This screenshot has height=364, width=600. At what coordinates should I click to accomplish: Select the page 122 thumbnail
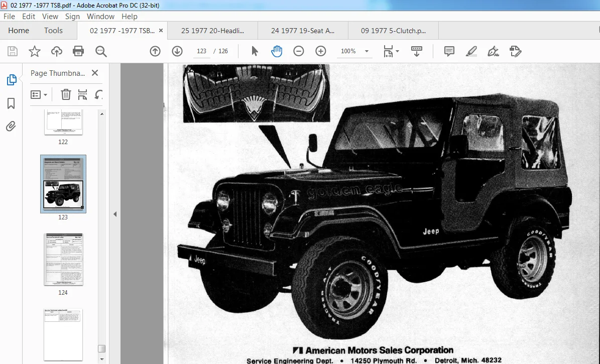coord(63,123)
